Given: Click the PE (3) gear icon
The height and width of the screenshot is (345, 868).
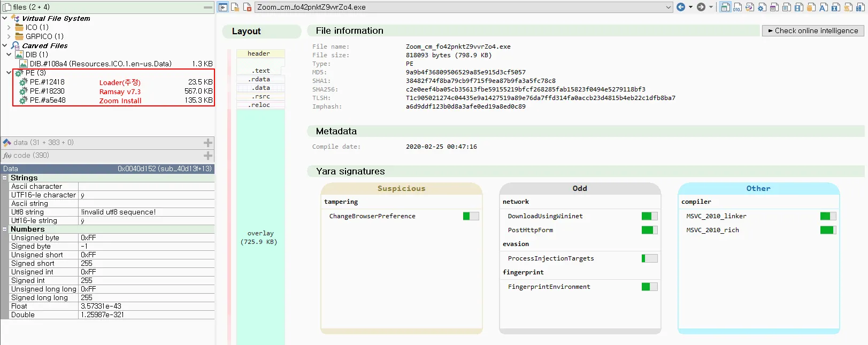Looking at the screenshot, I should (x=19, y=73).
